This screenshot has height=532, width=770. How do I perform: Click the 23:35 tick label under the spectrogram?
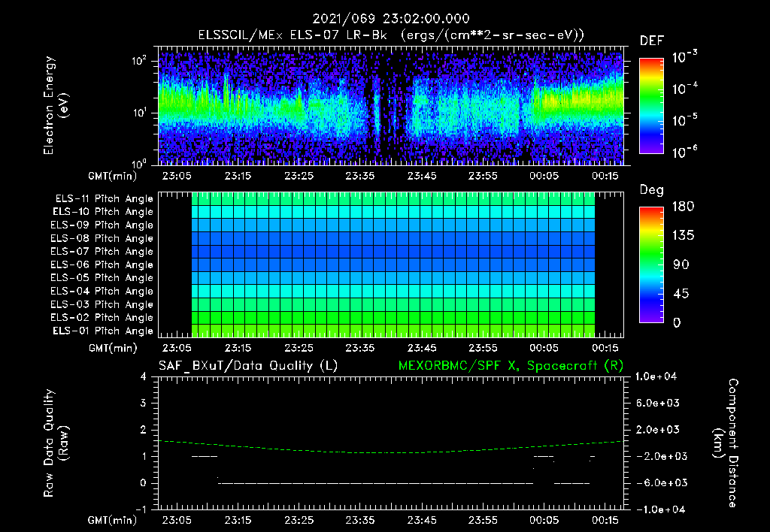click(359, 176)
